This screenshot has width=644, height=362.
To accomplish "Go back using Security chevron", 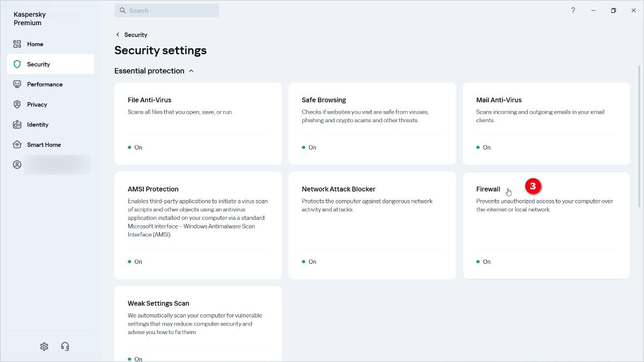I will coord(118,35).
